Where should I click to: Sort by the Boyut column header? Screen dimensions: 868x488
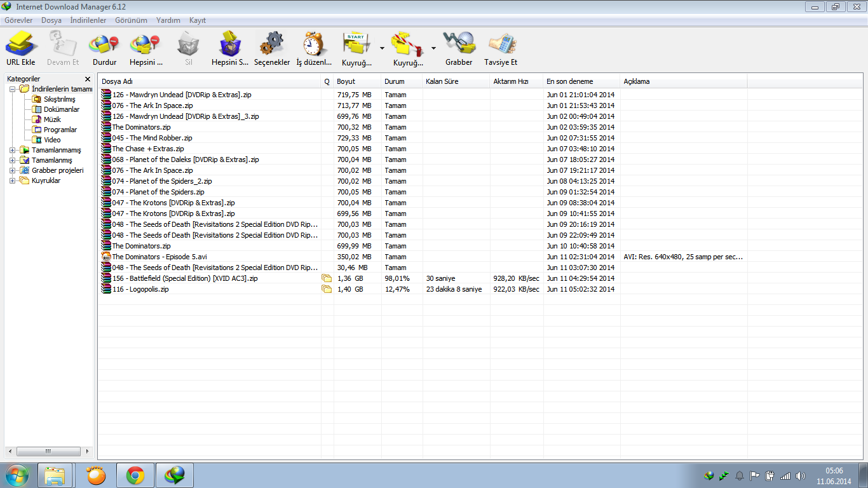point(357,81)
